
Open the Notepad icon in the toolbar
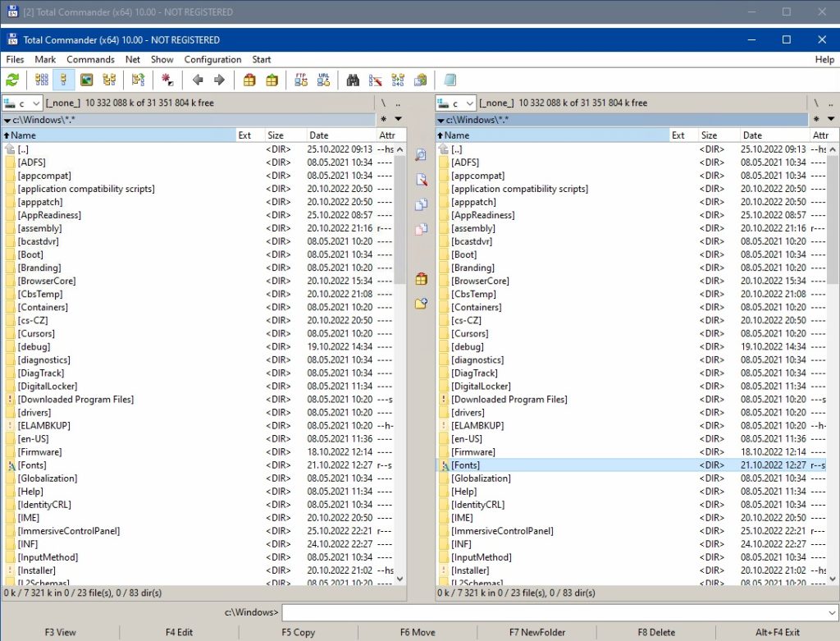tap(450, 80)
